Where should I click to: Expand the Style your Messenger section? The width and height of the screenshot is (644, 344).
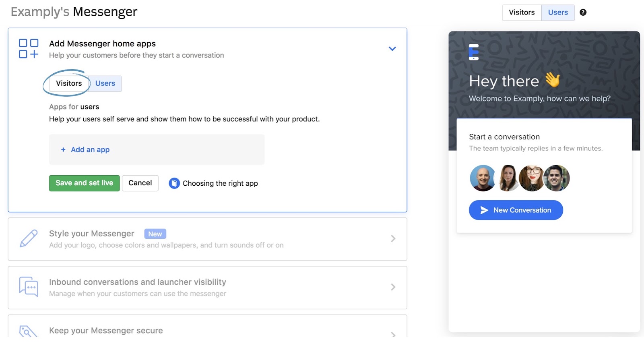pos(393,239)
